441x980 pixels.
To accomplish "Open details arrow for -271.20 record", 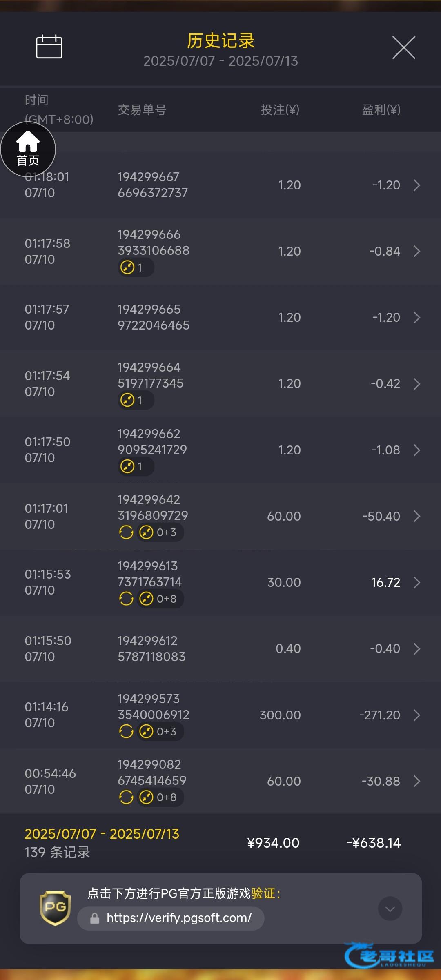I will pos(416,715).
